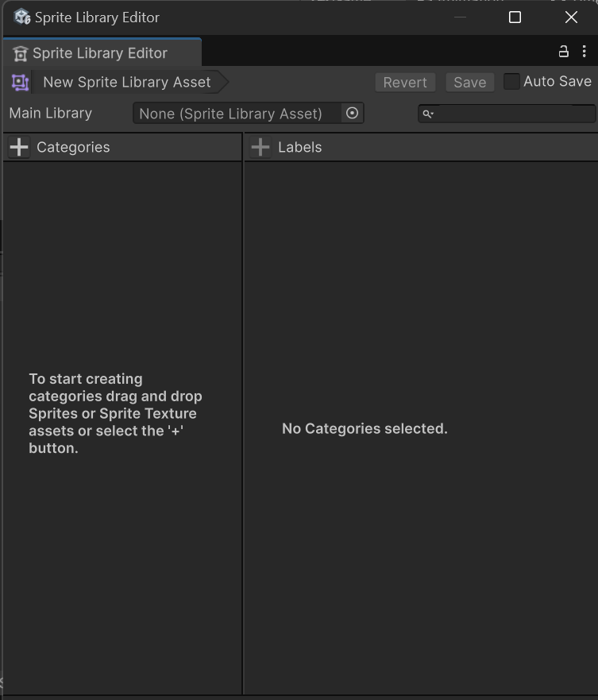Click the Categories header text

point(73,147)
